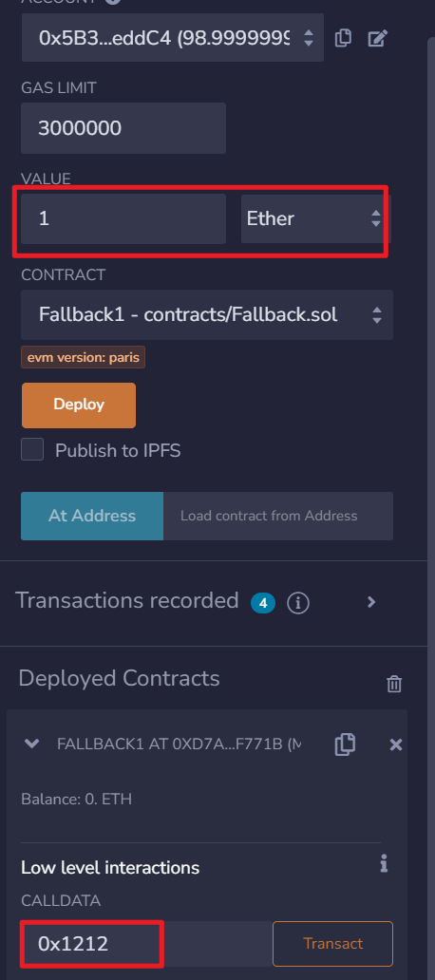The image size is (435, 980).
Task: Open the Fallback1 contract selection dropdown
Action: [x=207, y=314]
